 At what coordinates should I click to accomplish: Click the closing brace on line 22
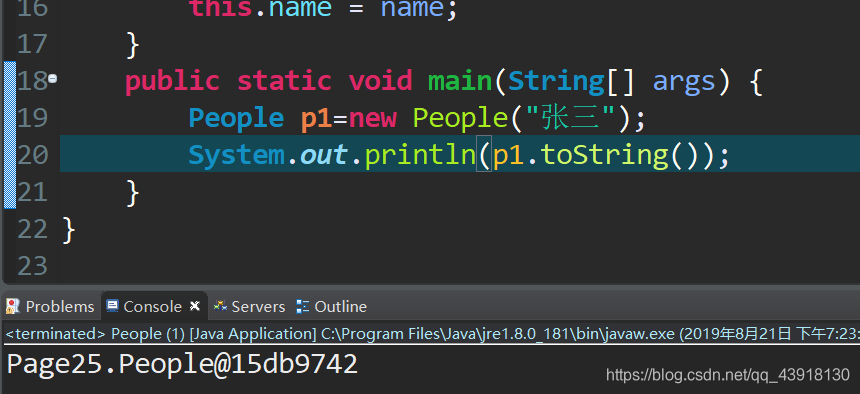[x=68, y=230]
